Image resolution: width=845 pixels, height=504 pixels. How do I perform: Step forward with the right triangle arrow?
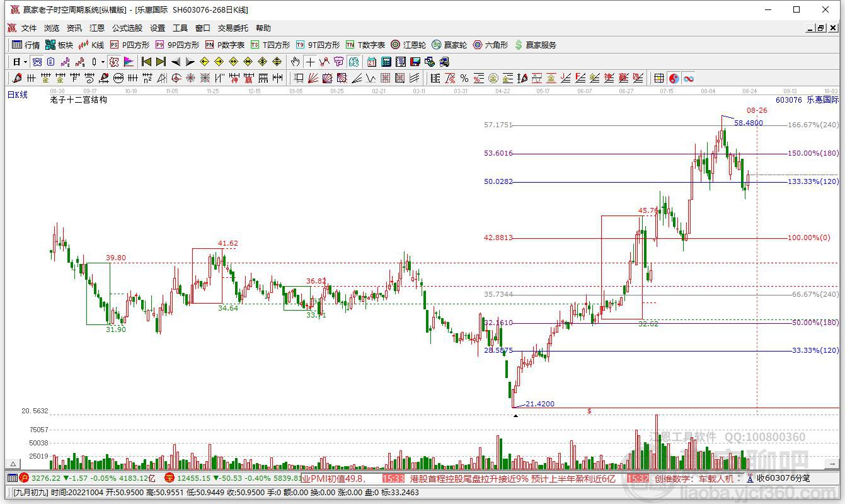[190, 62]
